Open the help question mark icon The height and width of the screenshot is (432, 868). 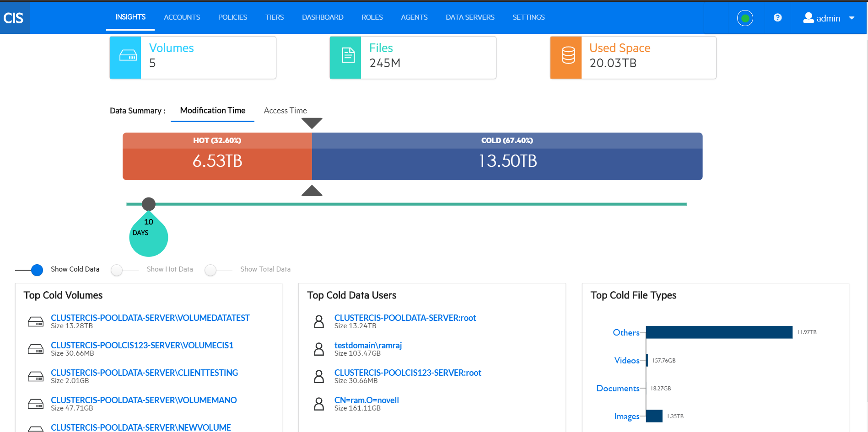(x=777, y=18)
